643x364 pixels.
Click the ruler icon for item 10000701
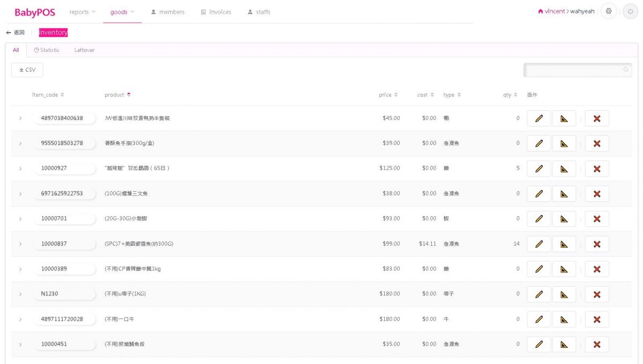(564, 219)
